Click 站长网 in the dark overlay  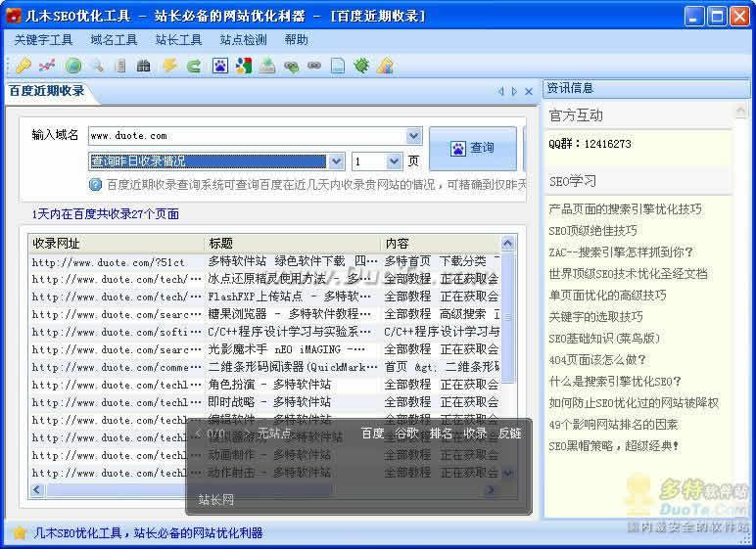[x=215, y=499]
